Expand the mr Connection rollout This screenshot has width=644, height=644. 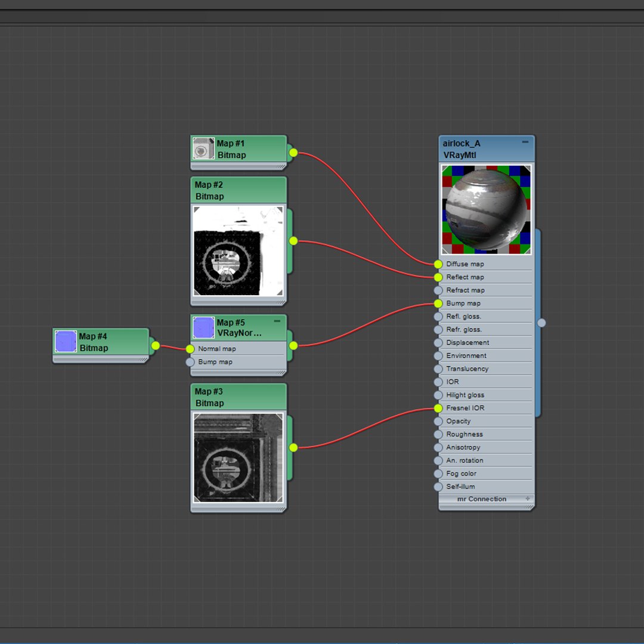tap(528, 499)
